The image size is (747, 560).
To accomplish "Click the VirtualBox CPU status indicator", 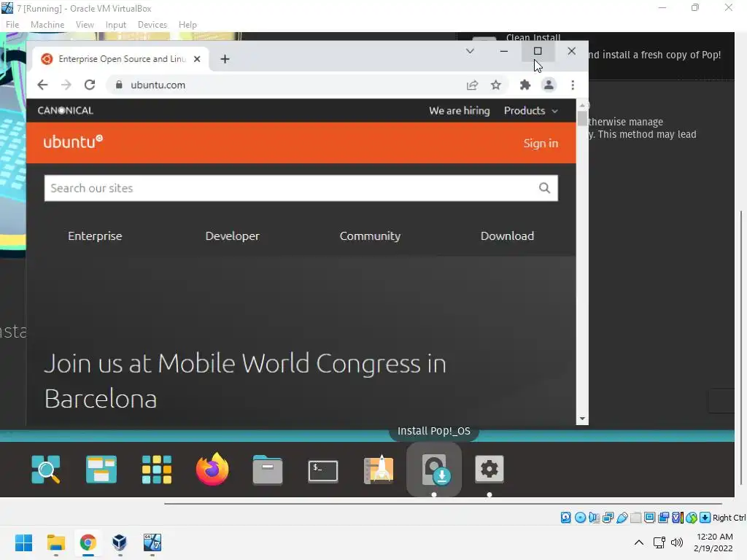I will (678, 518).
